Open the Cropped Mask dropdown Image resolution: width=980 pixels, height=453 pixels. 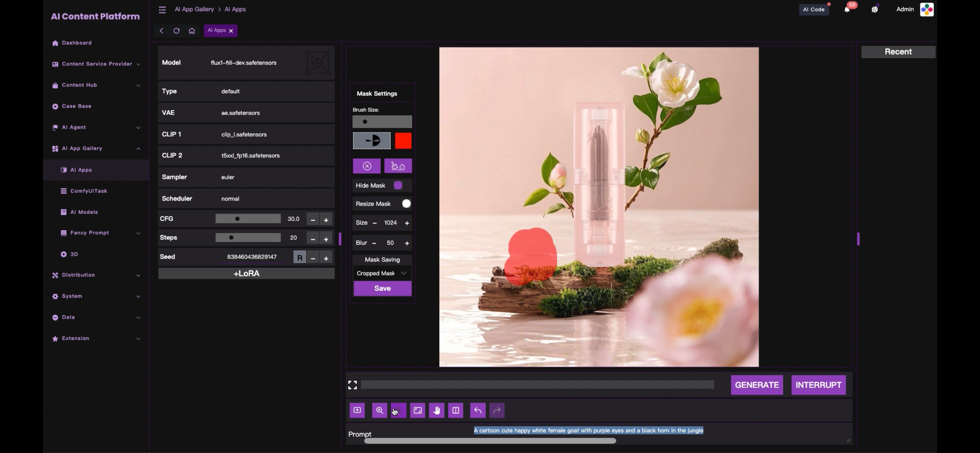[x=382, y=273]
